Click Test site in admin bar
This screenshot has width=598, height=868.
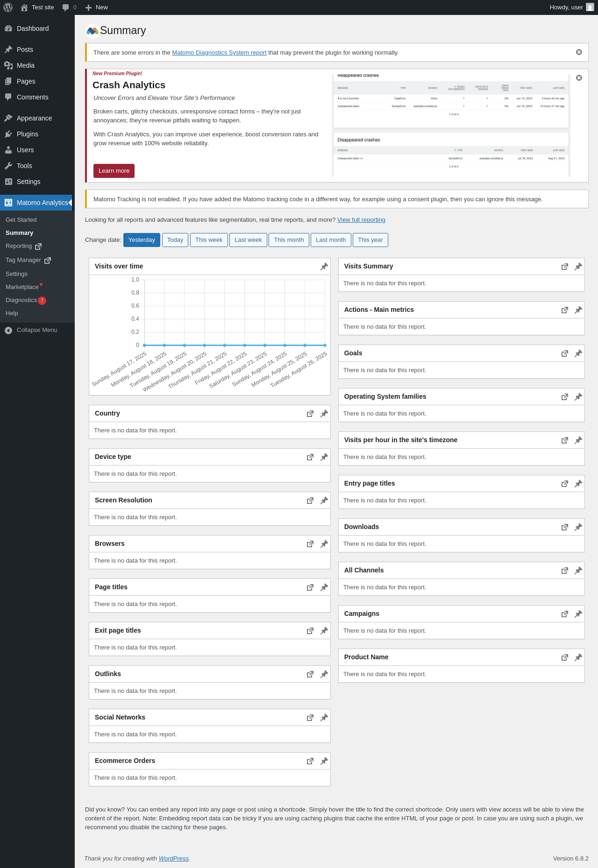(x=37, y=7)
